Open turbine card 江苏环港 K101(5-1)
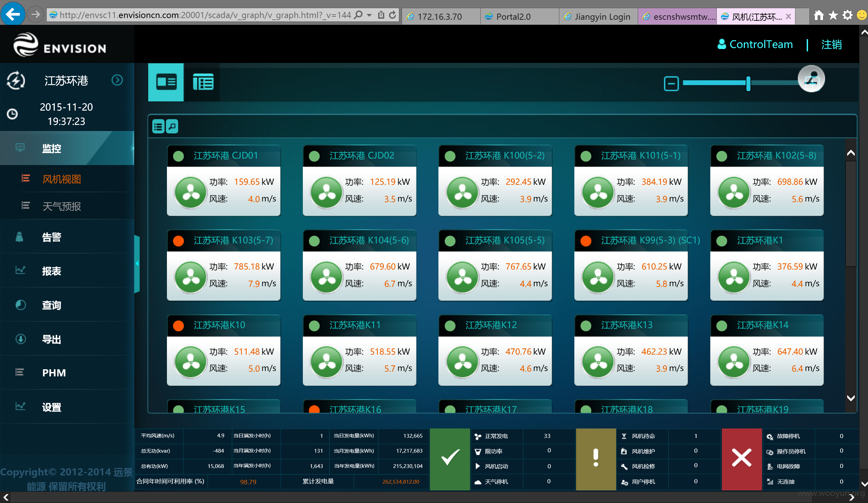Viewport: 868px width, 503px height. 631,181
